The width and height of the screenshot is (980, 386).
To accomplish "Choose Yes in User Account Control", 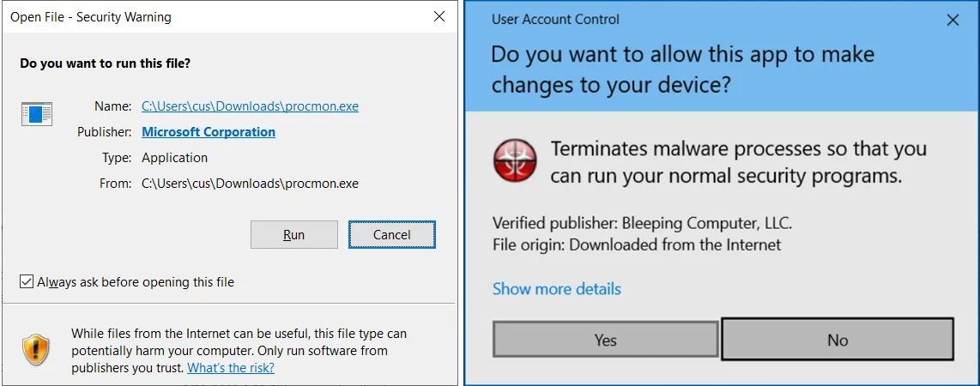I will (x=605, y=340).
